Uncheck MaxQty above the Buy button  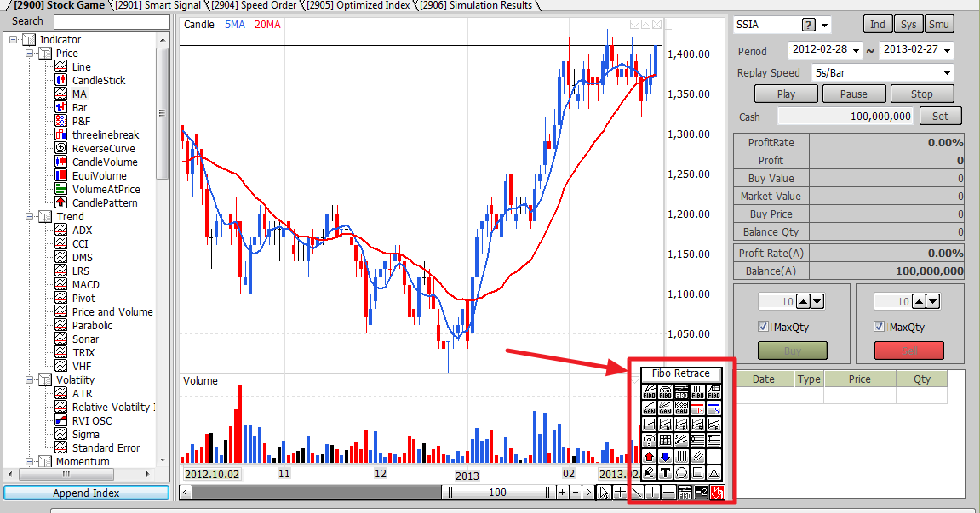pos(763,327)
